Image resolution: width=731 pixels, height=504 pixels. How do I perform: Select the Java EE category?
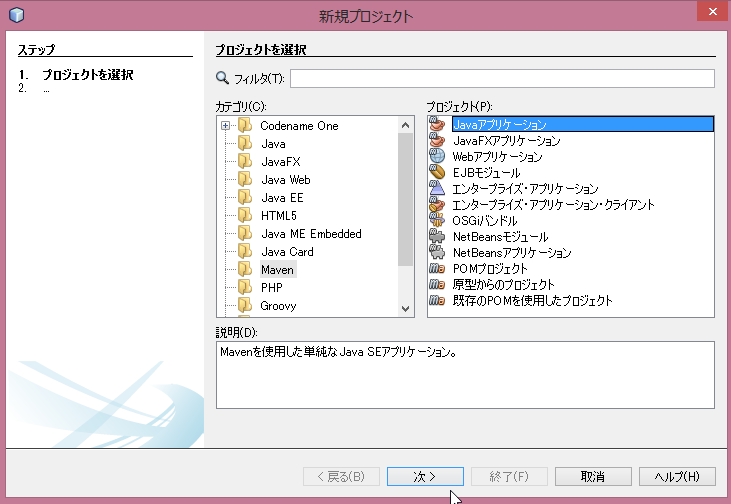(282, 198)
